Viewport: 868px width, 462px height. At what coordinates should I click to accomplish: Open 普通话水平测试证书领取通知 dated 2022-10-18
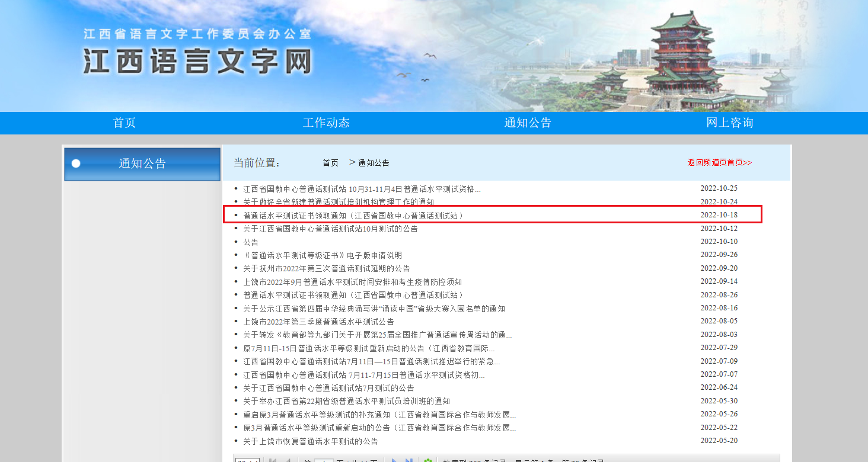click(353, 216)
